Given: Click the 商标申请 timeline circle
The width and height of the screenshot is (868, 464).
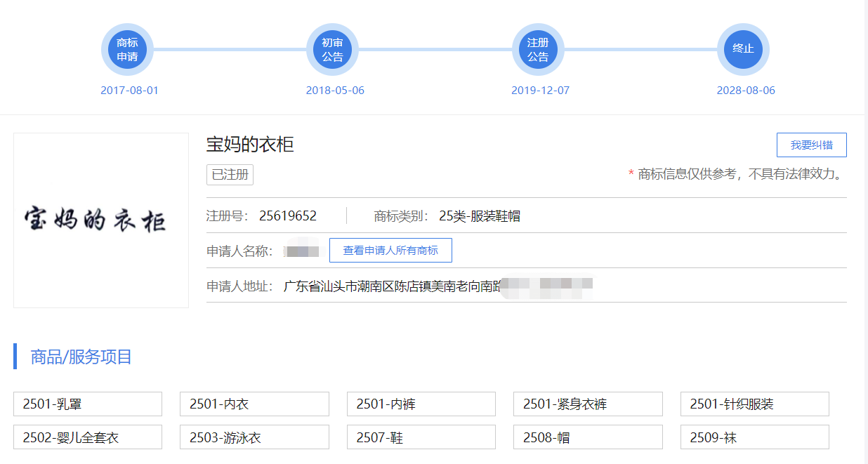Looking at the screenshot, I should [x=127, y=50].
